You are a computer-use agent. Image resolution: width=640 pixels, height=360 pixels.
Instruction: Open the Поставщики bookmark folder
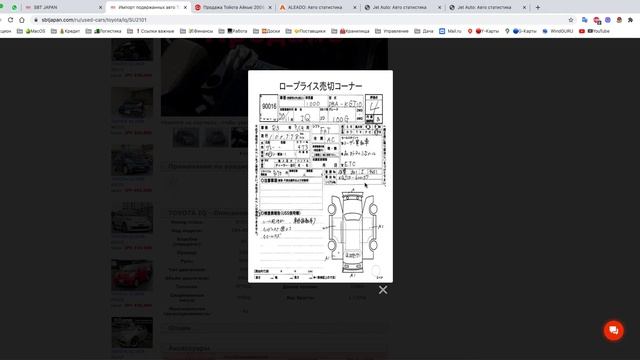[306, 31]
